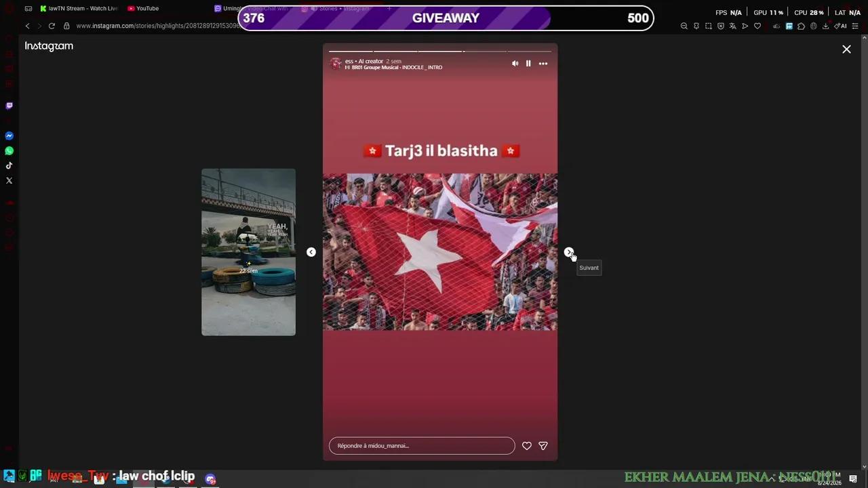Open browser downloads icon
The height and width of the screenshot is (488, 868).
(825, 26)
